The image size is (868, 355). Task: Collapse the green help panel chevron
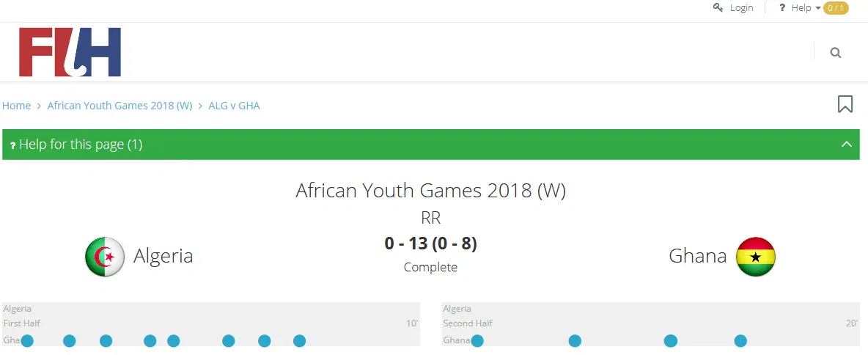[x=846, y=144]
